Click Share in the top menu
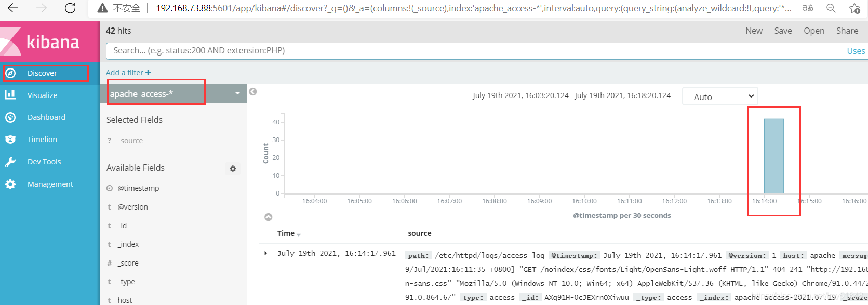 (x=847, y=31)
